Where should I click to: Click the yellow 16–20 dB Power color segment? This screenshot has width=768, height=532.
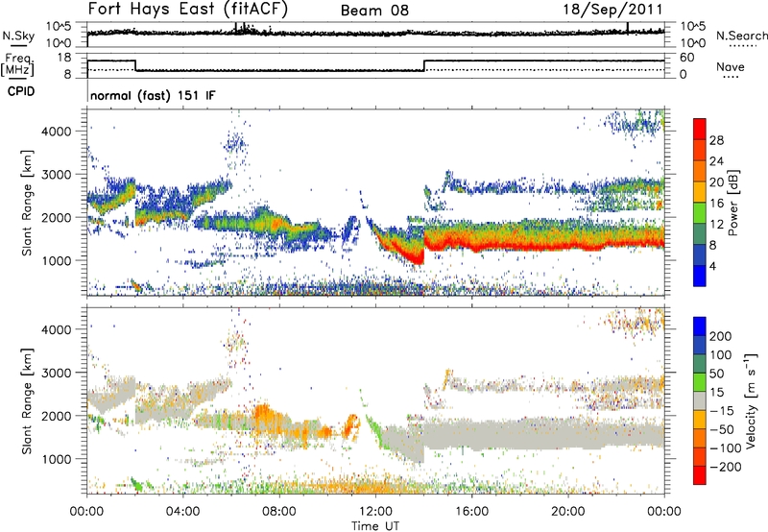(x=700, y=192)
